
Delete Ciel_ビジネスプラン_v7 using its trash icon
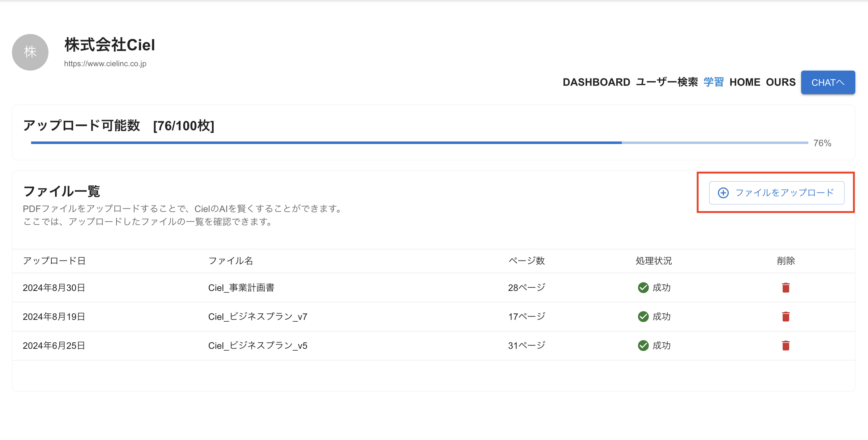pos(786,317)
